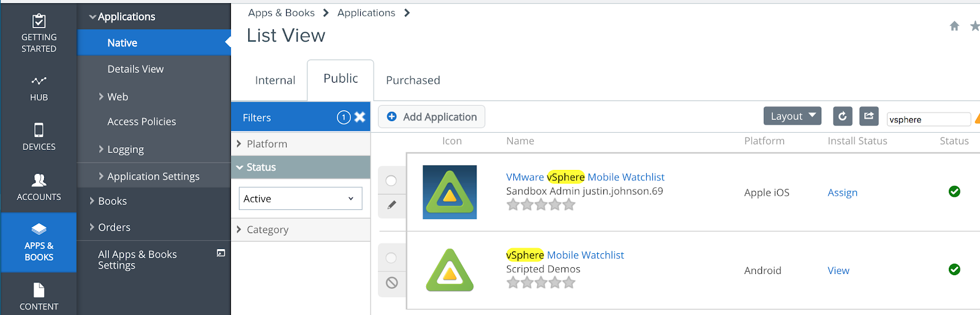The image size is (980, 315).
Task: Click star rating of Scripted Demos app
Action: pos(541,283)
